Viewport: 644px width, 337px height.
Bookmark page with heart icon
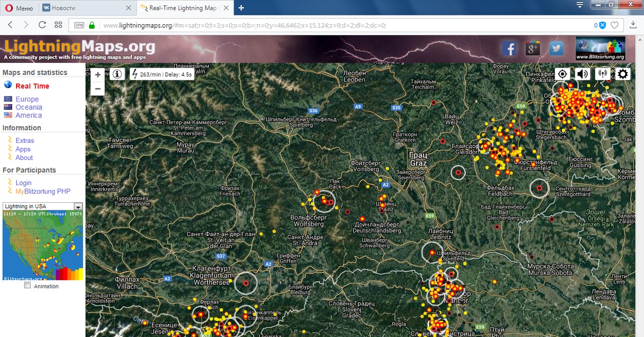[615, 25]
